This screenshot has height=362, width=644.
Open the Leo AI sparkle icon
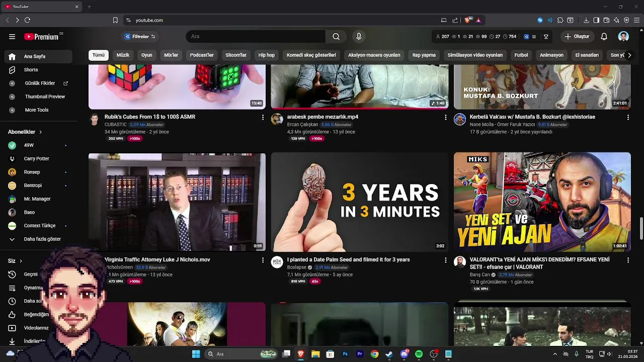tap(616, 20)
